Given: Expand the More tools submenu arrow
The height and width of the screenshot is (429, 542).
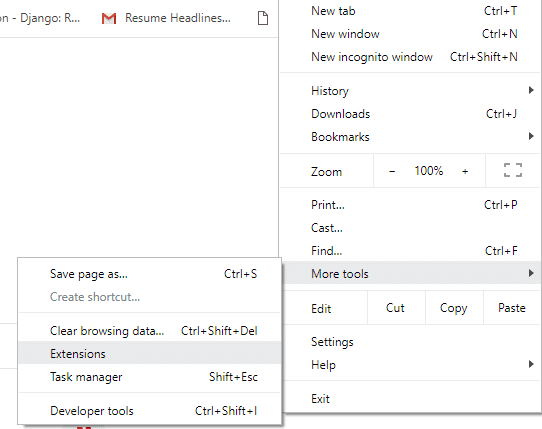Looking at the screenshot, I should 531,273.
